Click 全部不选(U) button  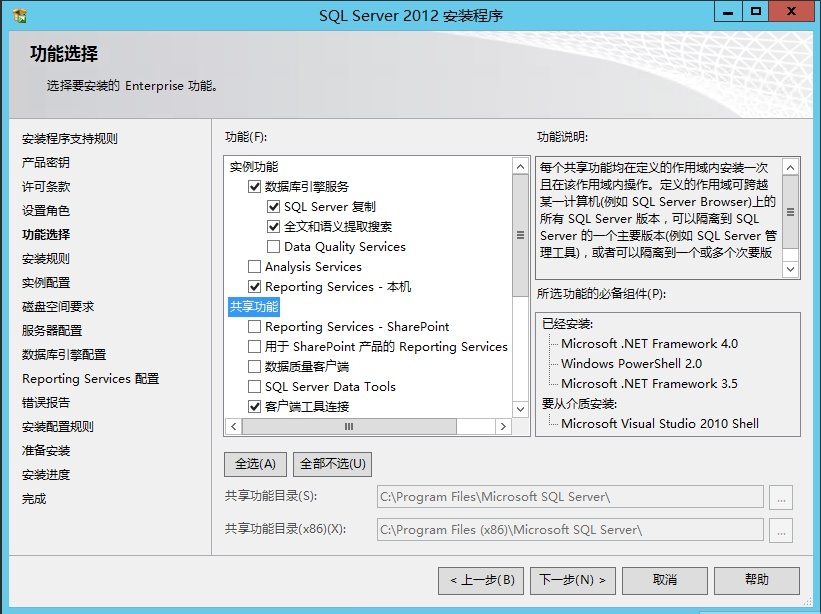click(x=332, y=464)
